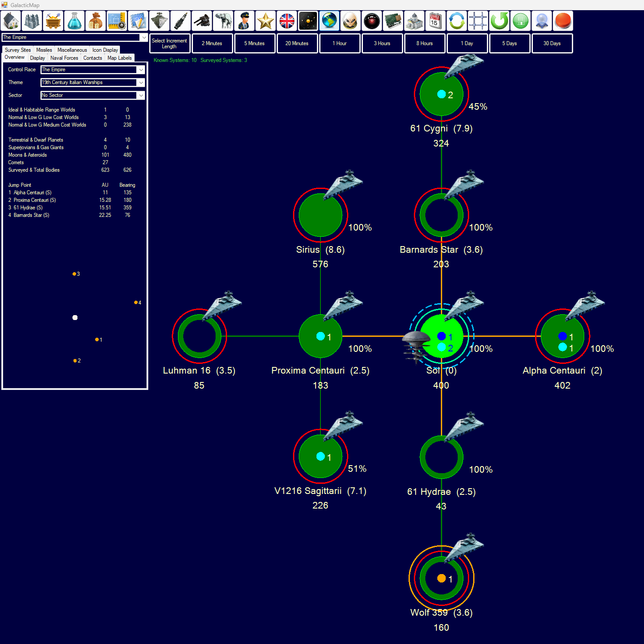Advance time by 8 Hours
Image resolution: width=644 pixels, height=644 pixels.
point(424,43)
